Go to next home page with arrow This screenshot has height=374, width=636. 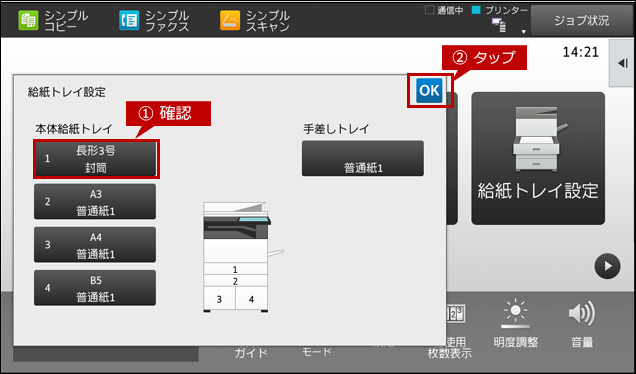coord(607,266)
